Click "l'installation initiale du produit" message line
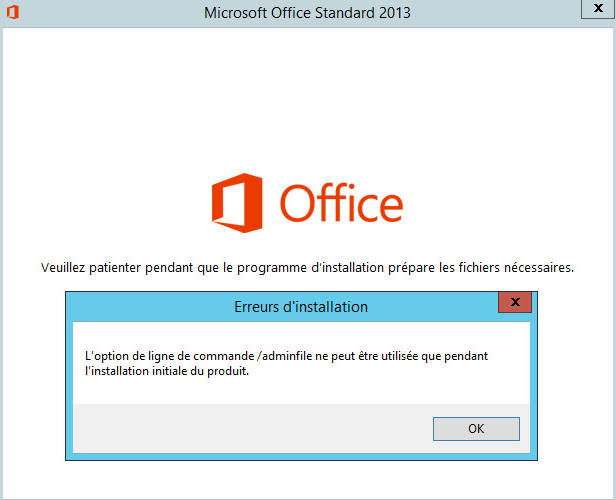The height and width of the screenshot is (500, 616). tap(167, 371)
